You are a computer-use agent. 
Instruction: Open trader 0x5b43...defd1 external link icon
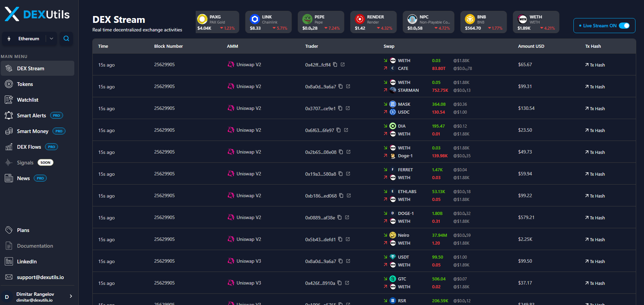click(x=348, y=239)
